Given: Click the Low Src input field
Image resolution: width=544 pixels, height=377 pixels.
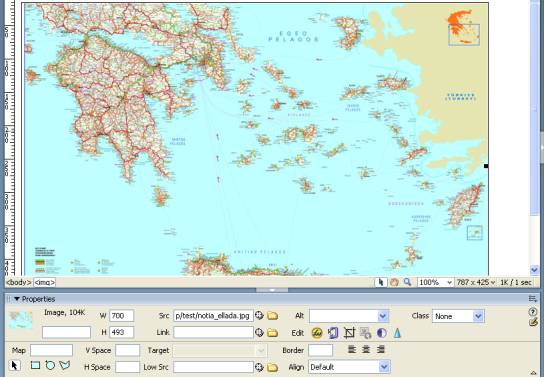Looking at the screenshot, I should (213, 367).
